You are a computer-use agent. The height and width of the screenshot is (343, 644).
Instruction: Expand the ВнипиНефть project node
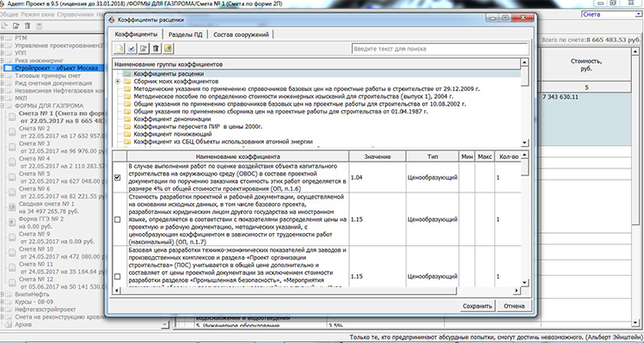[3, 294]
